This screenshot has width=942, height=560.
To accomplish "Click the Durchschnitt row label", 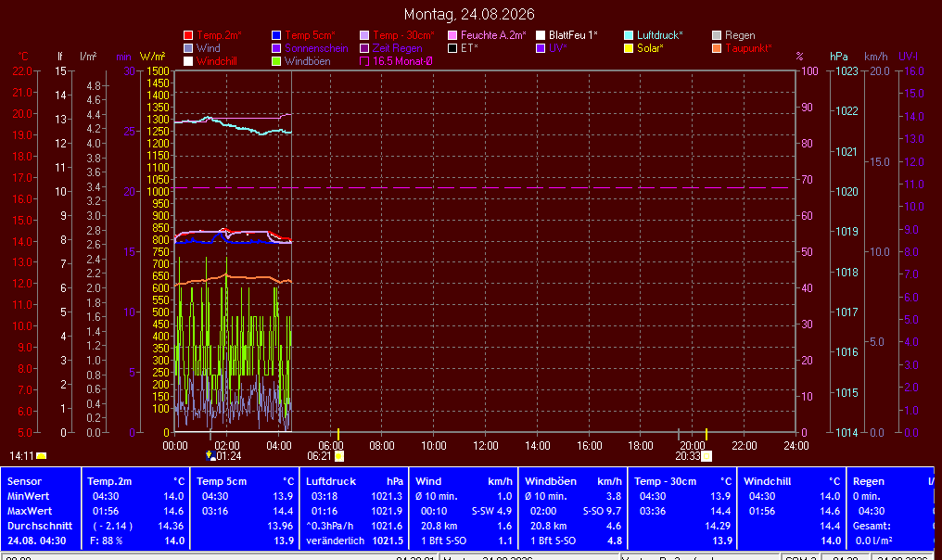I will point(40,526).
